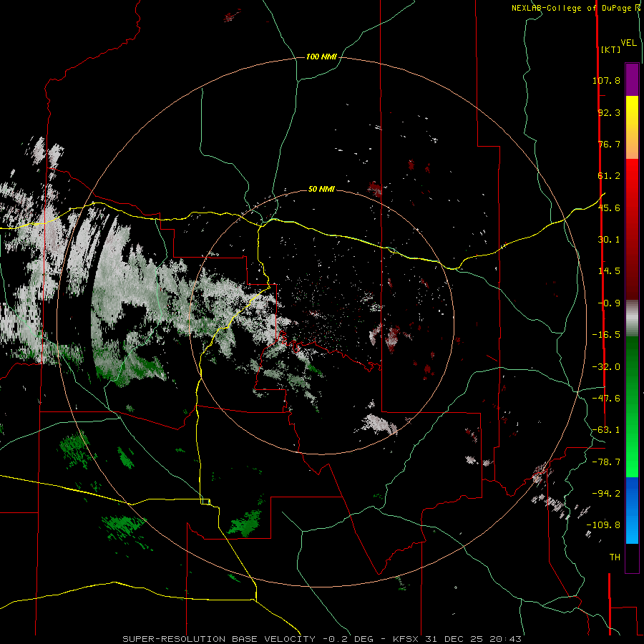Click the blue segment of the velocity color bar
The width and height of the screenshot is (644, 644).
click(x=632, y=510)
